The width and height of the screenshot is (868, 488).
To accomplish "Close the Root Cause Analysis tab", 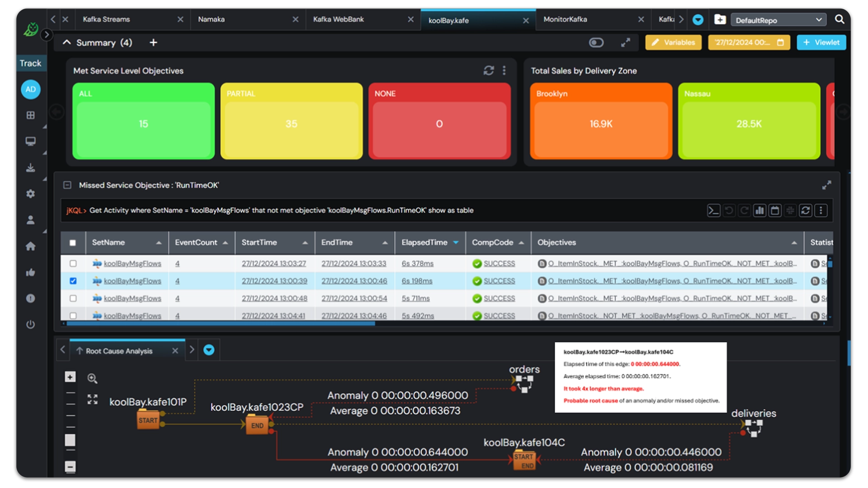I will pyautogui.click(x=175, y=351).
